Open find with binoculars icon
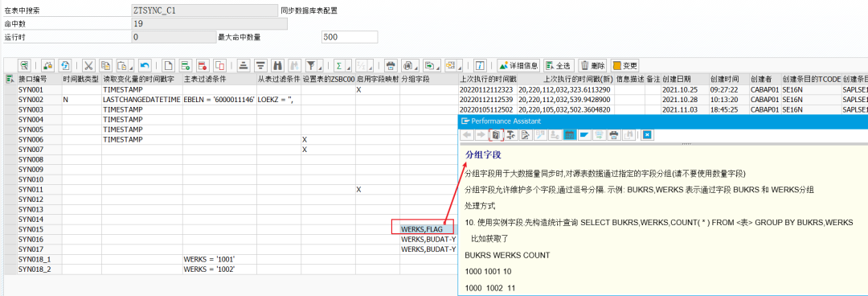Image resolution: width=868 pixels, height=296 pixels. click(278, 65)
